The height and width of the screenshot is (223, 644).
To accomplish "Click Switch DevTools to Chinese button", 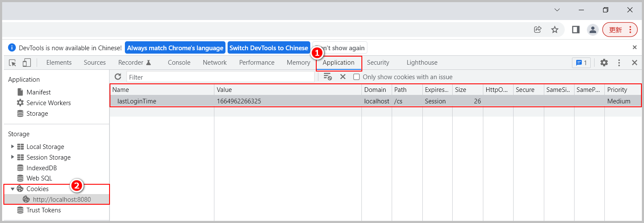I will (x=269, y=48).
